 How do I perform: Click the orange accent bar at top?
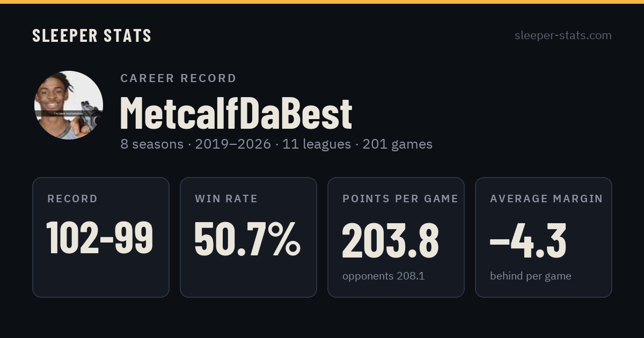322,2
